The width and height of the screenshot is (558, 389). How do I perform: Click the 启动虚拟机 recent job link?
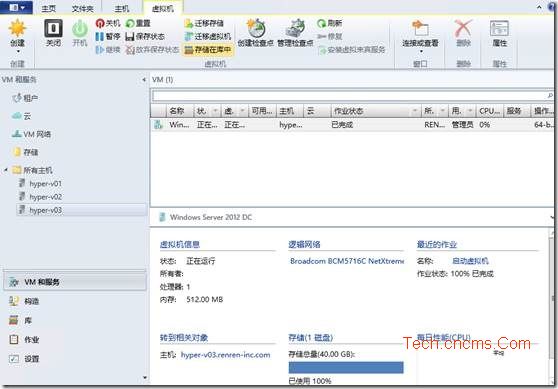pos(470,261)
